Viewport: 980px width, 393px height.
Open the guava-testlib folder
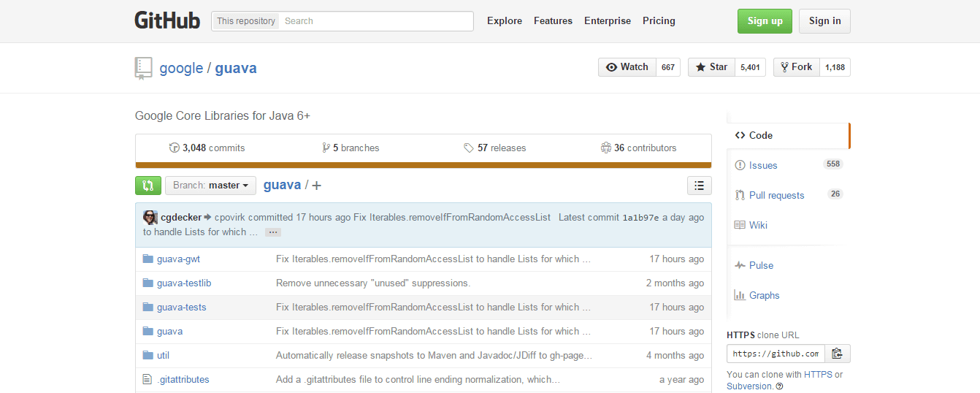pyautogui.click(x=184, y=283)
